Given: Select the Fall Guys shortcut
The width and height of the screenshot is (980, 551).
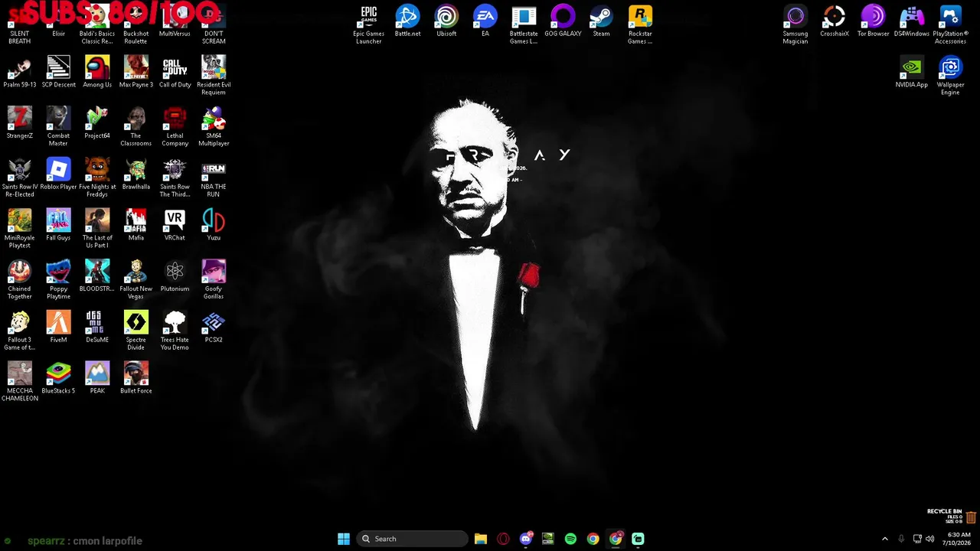Looking at the screenshot, I should 58,226.
